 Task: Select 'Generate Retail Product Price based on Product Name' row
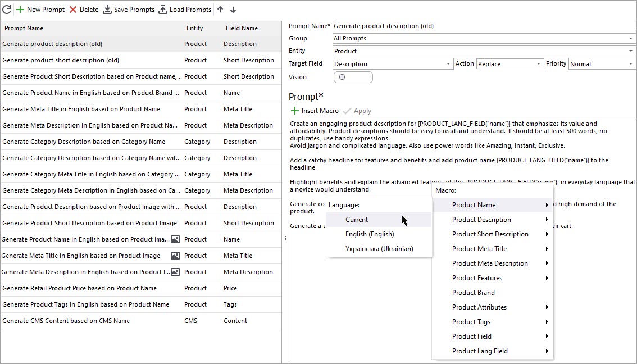(x=141, y=288)
